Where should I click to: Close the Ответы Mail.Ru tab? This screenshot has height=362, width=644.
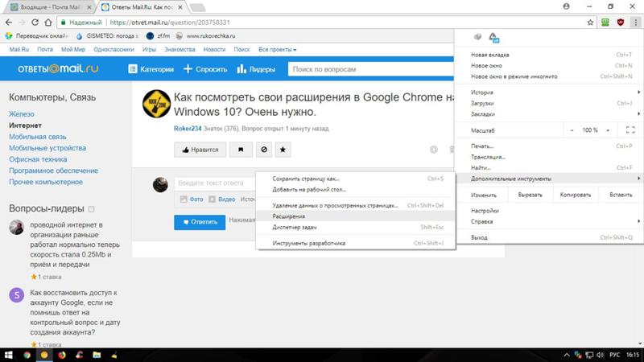(x=180, y=7)
